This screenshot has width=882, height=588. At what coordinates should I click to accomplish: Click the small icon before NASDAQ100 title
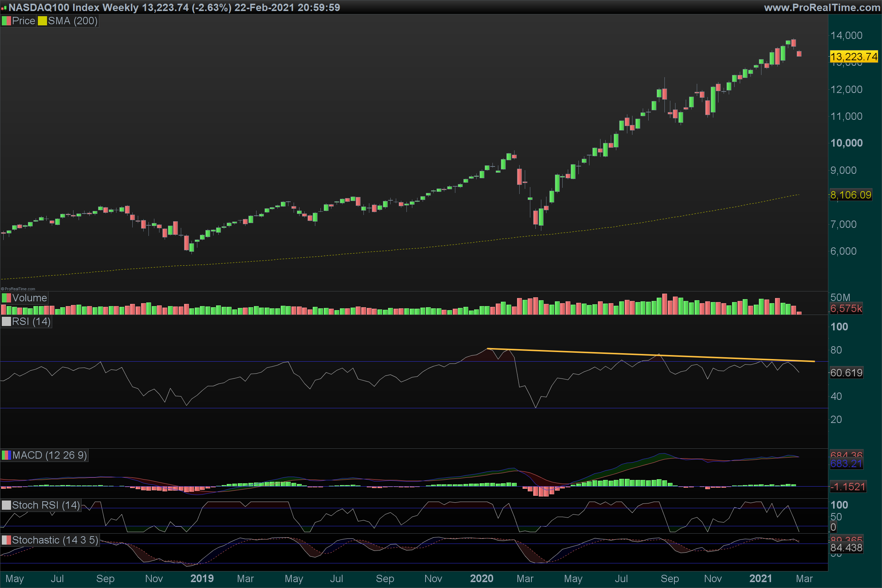point(4,7)
